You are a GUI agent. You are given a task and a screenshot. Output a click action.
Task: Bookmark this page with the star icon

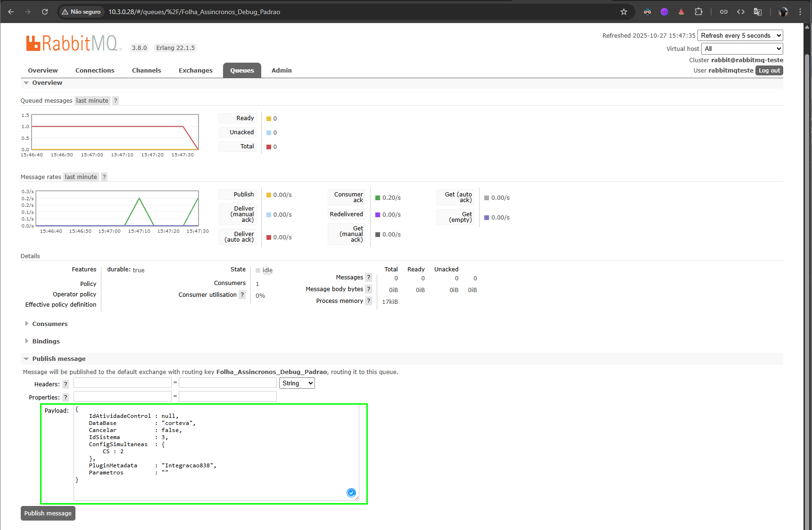pyautogui.click(x=624, y=12)
